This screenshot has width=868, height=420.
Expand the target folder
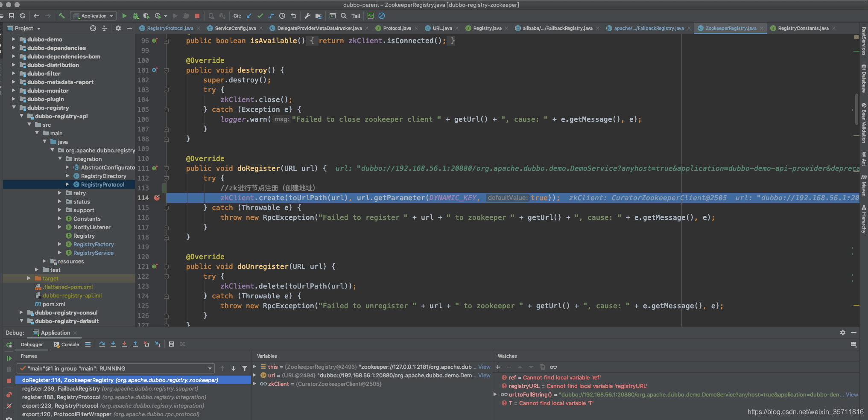29,278
